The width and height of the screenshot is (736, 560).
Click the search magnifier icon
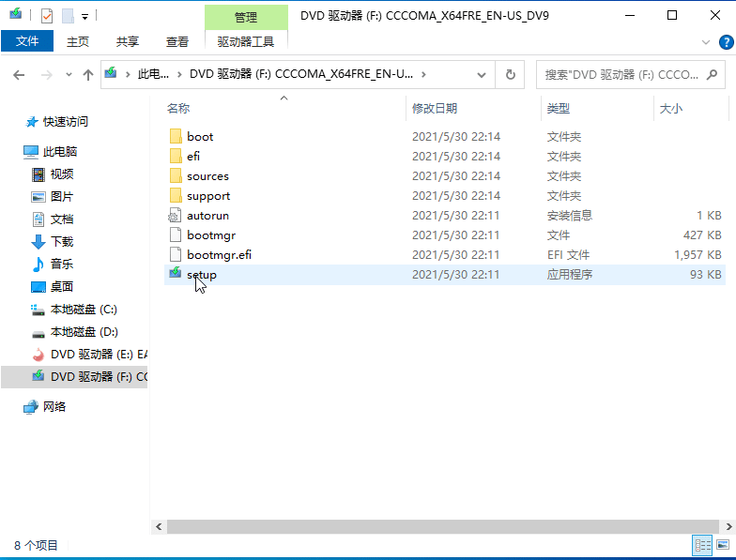coord(712,75)
